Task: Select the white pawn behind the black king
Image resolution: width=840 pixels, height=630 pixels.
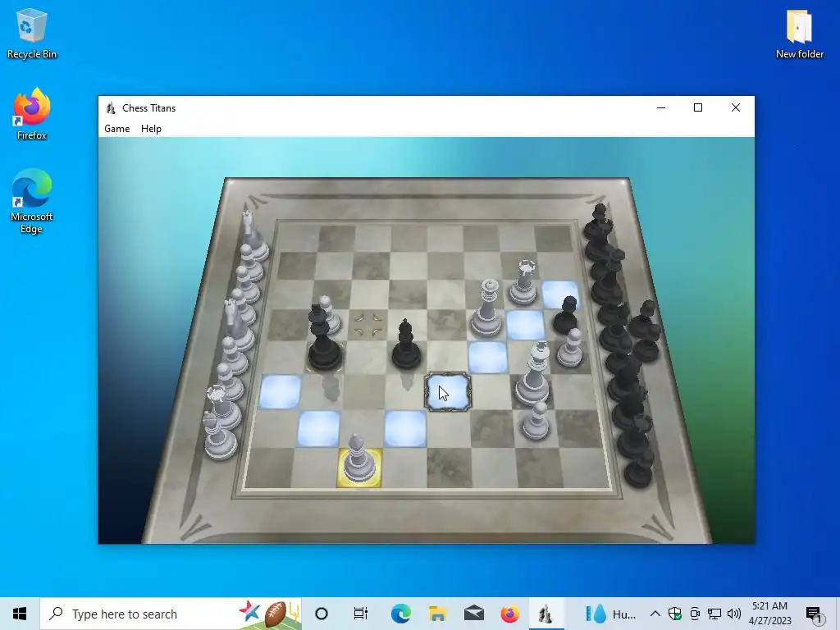Action: pyautogui.click(x=329, y=313)
